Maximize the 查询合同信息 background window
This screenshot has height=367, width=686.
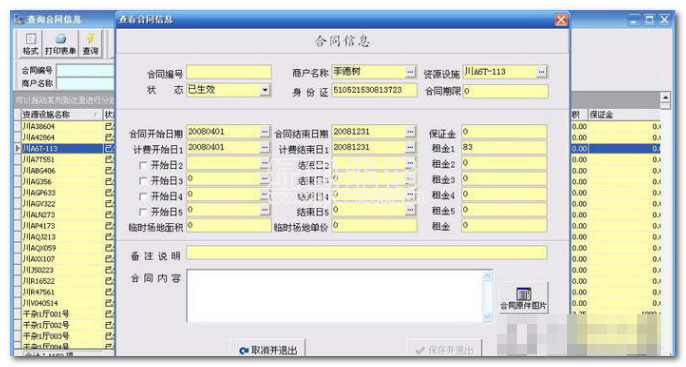[x=649, y=20]
